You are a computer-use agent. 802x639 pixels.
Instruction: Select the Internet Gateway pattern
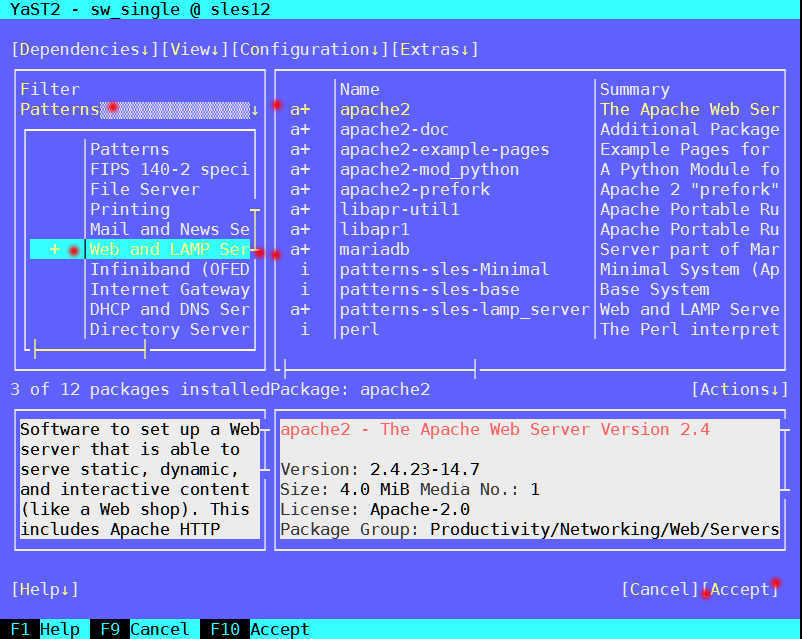point(169,289)
